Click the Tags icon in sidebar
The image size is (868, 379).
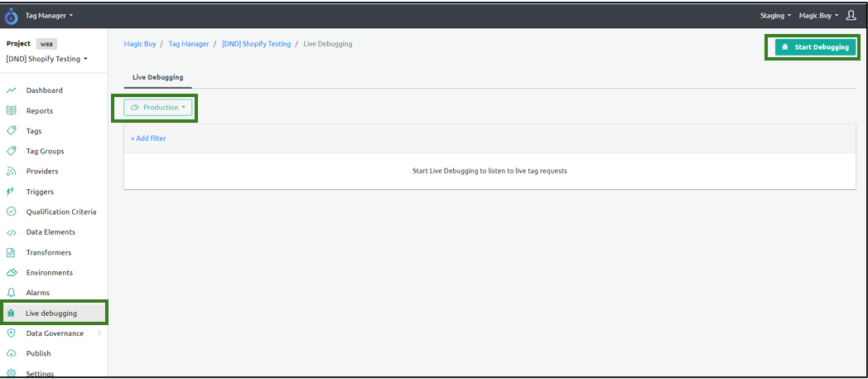(11, 131)
